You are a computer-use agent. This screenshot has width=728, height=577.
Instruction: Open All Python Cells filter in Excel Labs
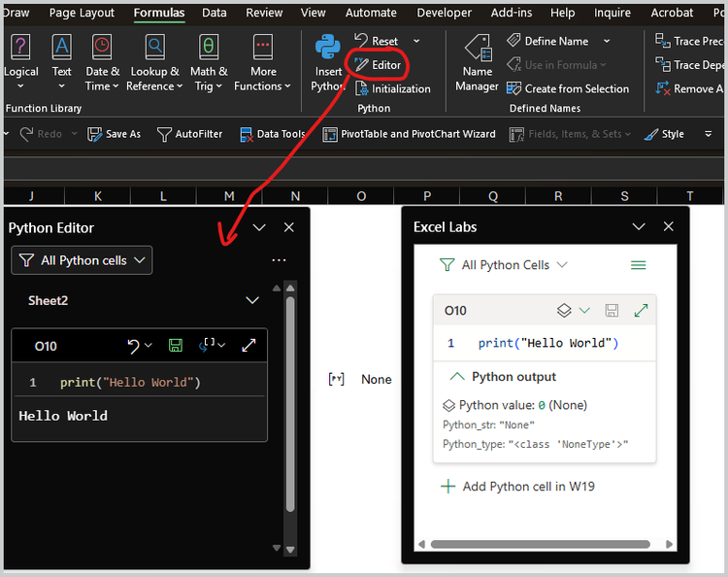click(x=504, y=265)
